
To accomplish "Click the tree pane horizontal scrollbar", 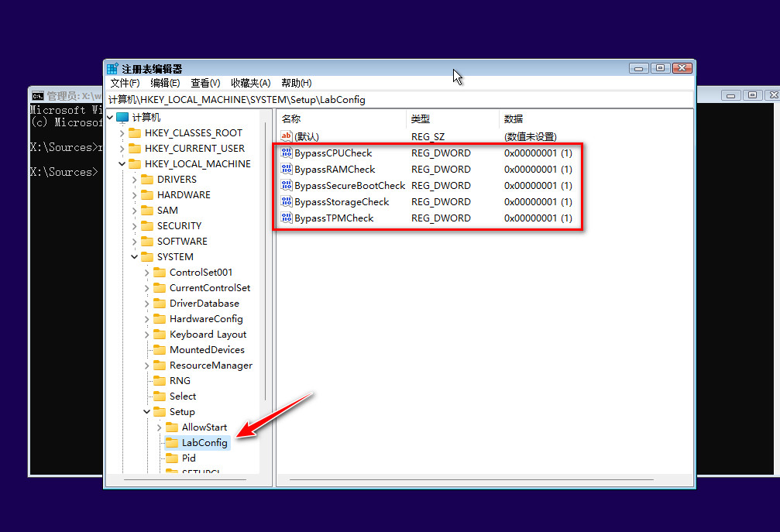I will click(x=185, y=480).
